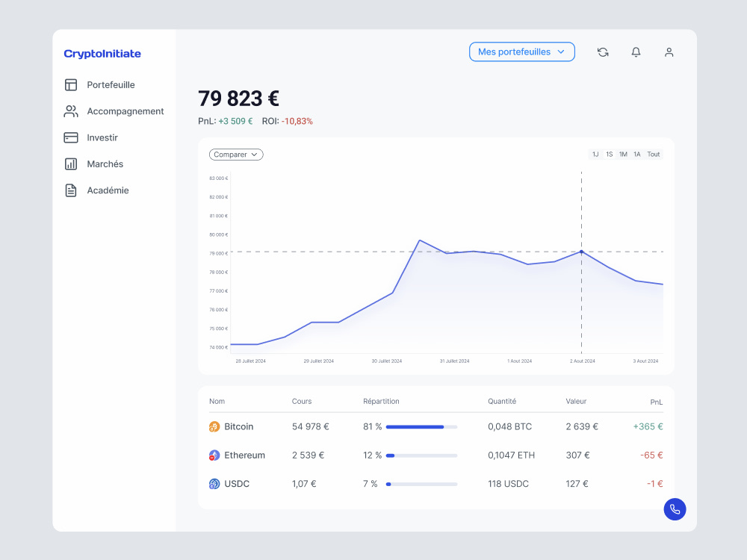Click the Ethereum row name

coord(244,455)
